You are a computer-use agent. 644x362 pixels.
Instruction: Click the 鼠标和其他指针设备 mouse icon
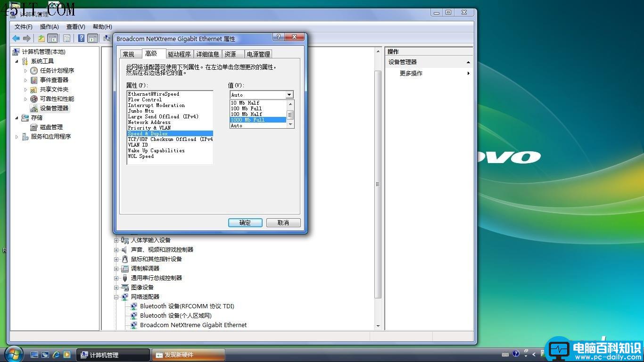pos(124,259)
